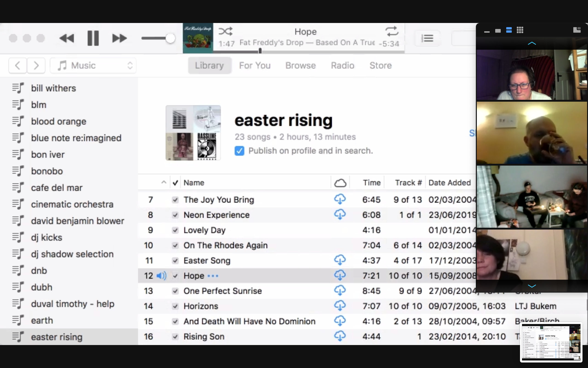This screenshot has width=588, height=368.
Task: Uncheck the Easter Song track
Action: click(x=175, y=261)
